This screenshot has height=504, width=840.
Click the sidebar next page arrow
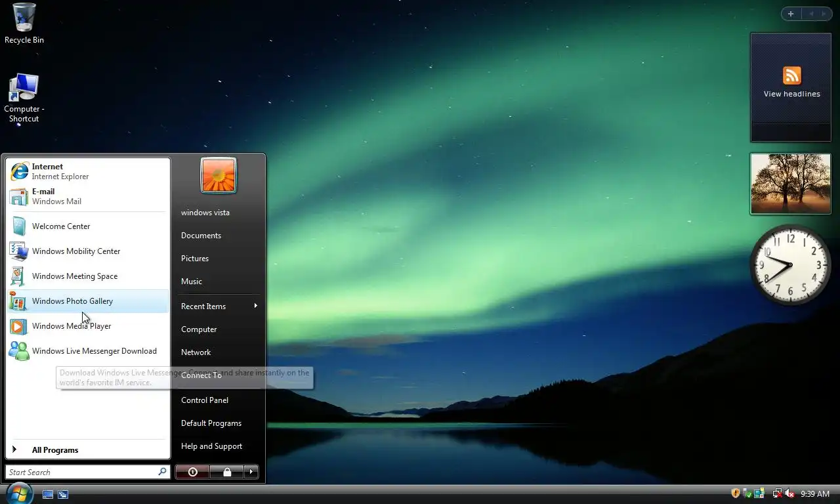tap(824, 14)
